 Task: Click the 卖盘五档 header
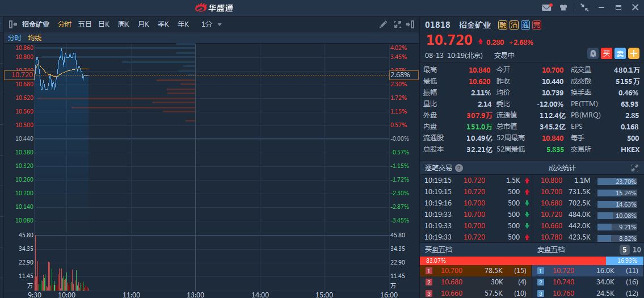point(551,250)
